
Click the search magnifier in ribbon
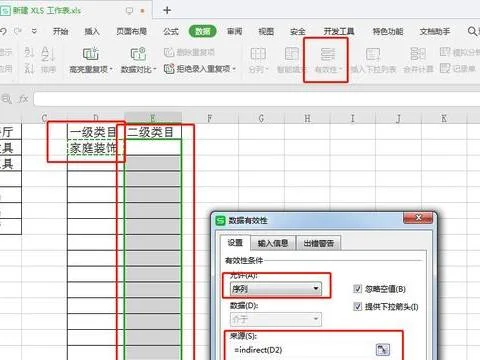click(472, 31)
